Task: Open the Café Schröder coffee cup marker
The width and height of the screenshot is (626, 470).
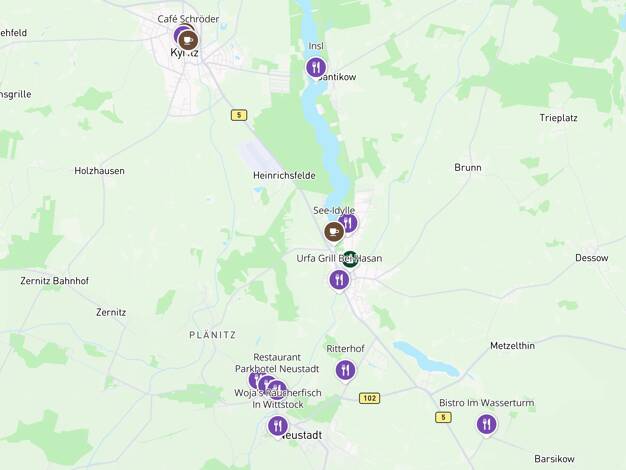Action: 188,40
